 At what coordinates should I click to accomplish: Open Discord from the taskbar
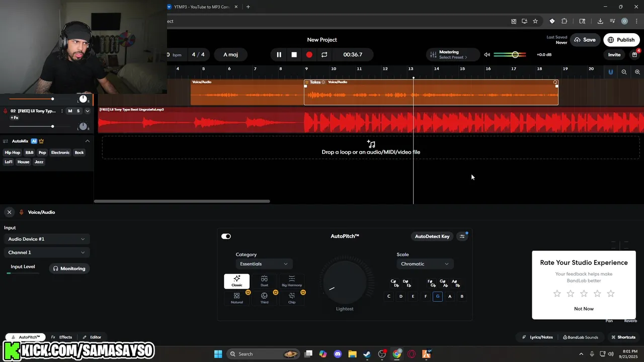point(338,354)
